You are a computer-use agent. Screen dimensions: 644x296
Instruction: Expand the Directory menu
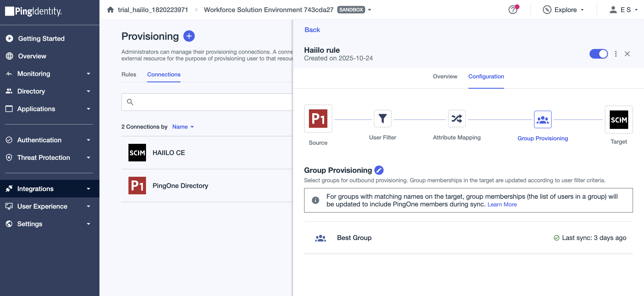coord(88,91)
